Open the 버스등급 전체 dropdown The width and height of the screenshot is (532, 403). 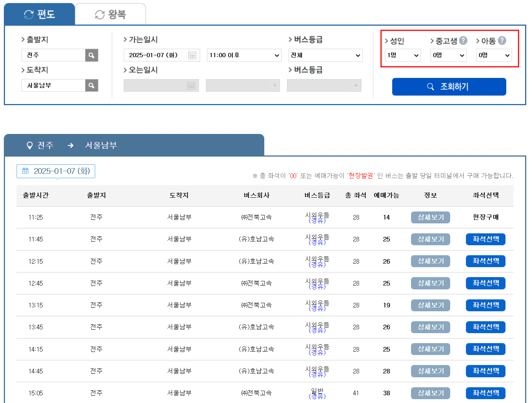(x=325, y=55)
